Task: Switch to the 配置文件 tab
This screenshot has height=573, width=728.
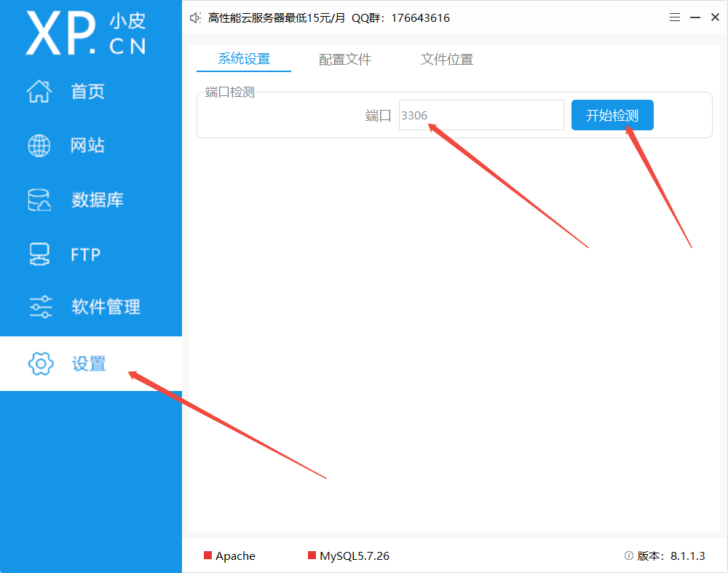Action: pos(345,60)
